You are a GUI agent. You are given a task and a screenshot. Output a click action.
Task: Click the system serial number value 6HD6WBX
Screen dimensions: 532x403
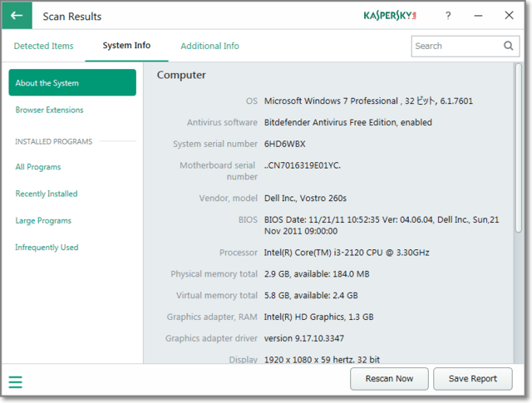(285, 144)
